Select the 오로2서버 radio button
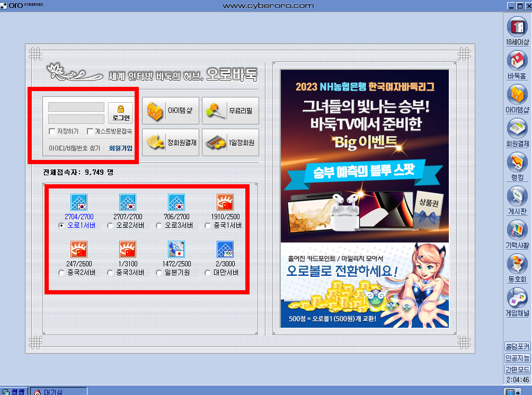This screenshot has width=532, height=395. 110,226
